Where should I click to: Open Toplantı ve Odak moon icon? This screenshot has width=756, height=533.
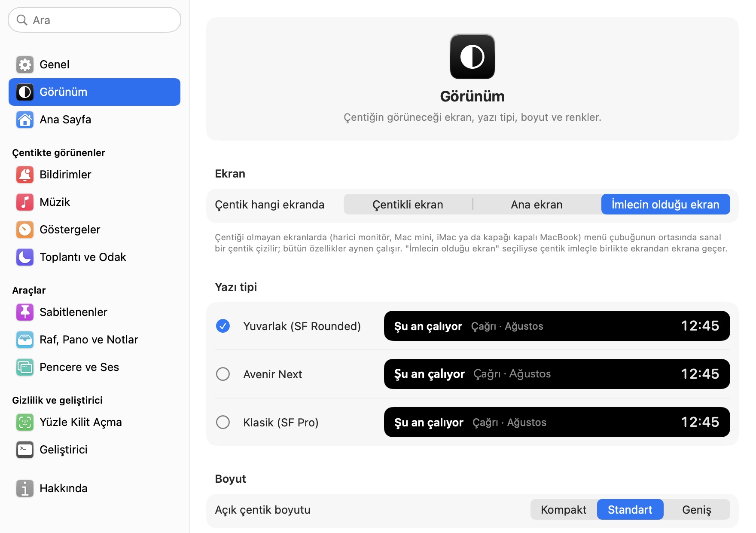point(25,257)
